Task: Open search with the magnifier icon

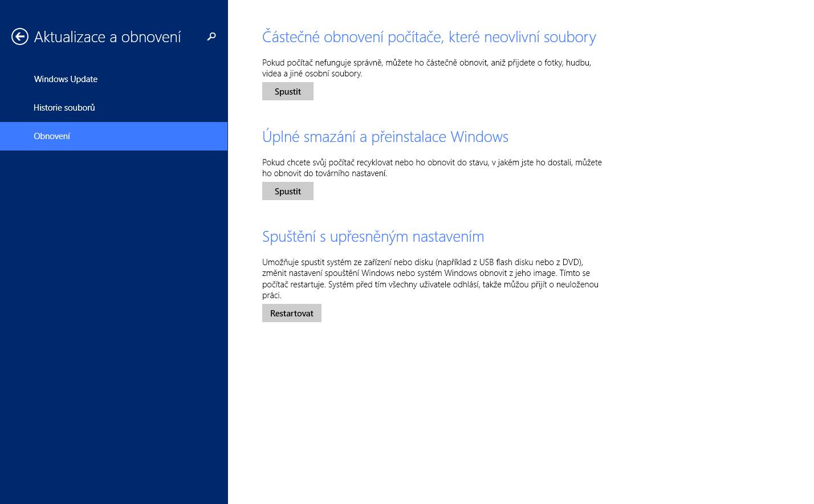Action: (211, 36)
